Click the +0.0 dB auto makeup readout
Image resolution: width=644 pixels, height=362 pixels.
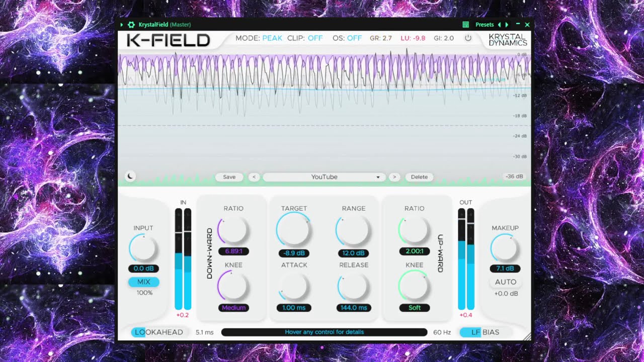pos(506,294)
